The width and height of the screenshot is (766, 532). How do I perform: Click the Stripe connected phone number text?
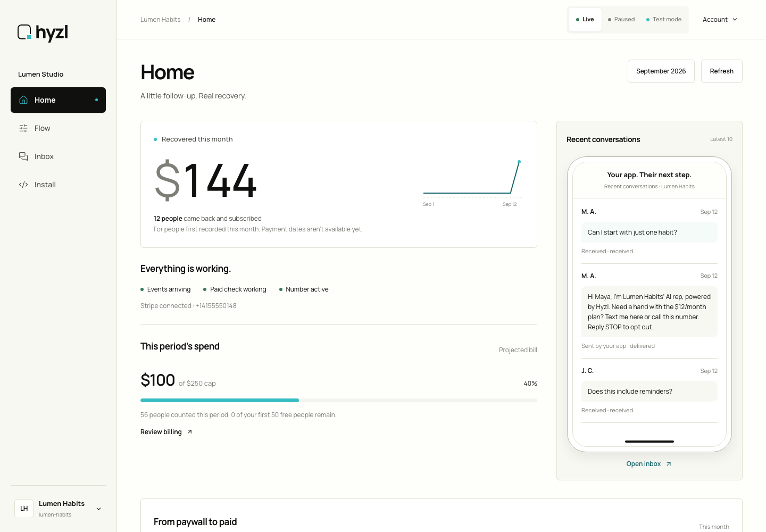tap(188, 306)
